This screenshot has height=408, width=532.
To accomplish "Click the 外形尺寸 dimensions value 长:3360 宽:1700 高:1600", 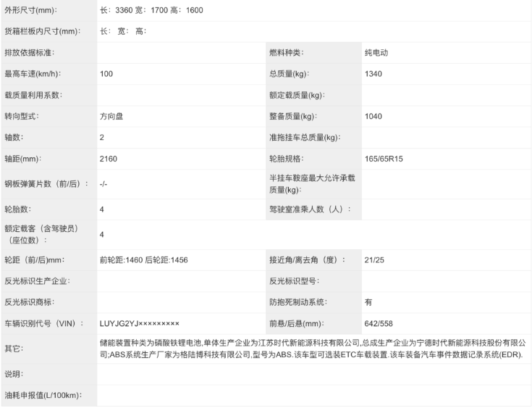I will click(x=151, y=10).
